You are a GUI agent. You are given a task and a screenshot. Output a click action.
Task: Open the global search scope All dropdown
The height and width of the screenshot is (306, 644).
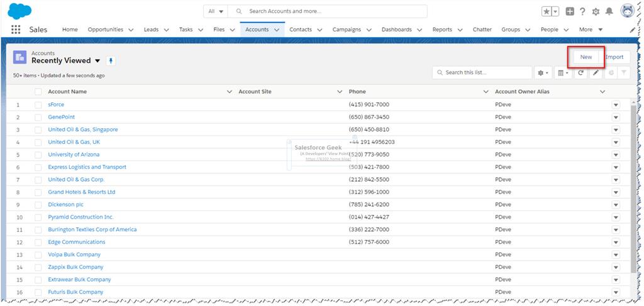pyautogui.click(x=216, y=11)
